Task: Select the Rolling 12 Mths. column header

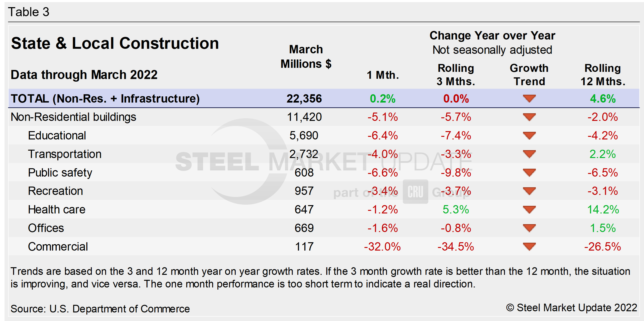Action: (602, 74)
